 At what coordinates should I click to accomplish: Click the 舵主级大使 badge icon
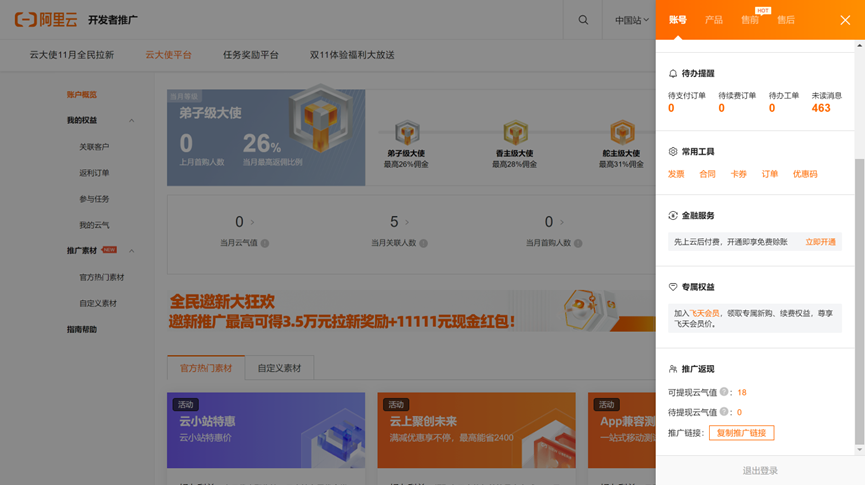pyautogui.click(x=622, y=132)
